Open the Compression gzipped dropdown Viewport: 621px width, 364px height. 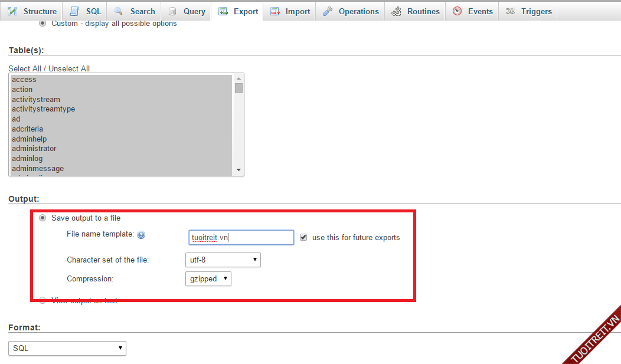click(x=208, y=278)
